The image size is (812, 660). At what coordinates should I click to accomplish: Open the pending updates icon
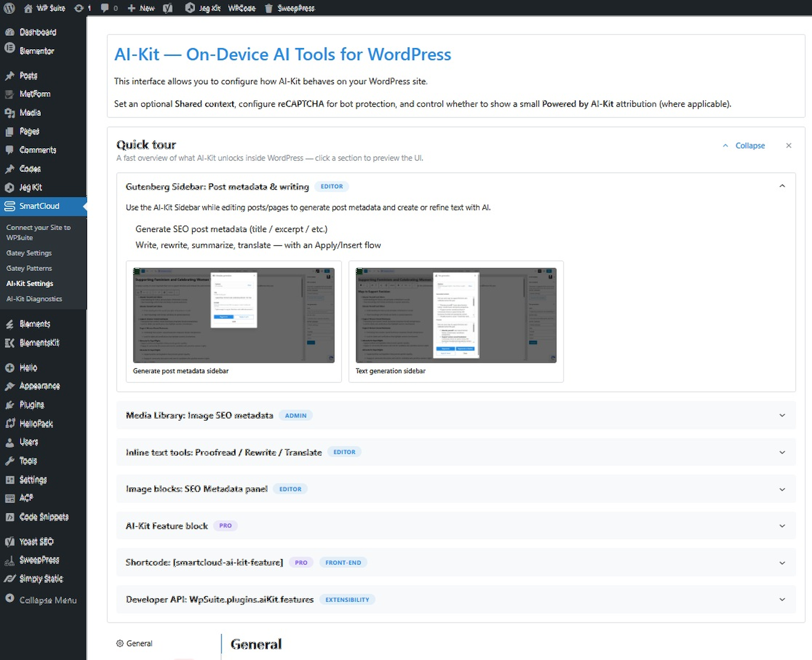tap(79, 8)
